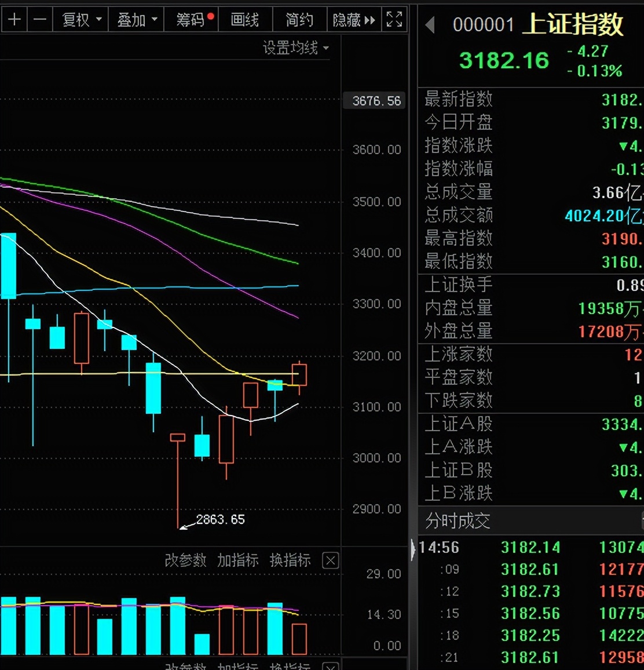Image resolution: width=644 pixels, height=670 pixels.
Task: Expand the 叠加 overlay dropdown
Action: pos(136,20)
